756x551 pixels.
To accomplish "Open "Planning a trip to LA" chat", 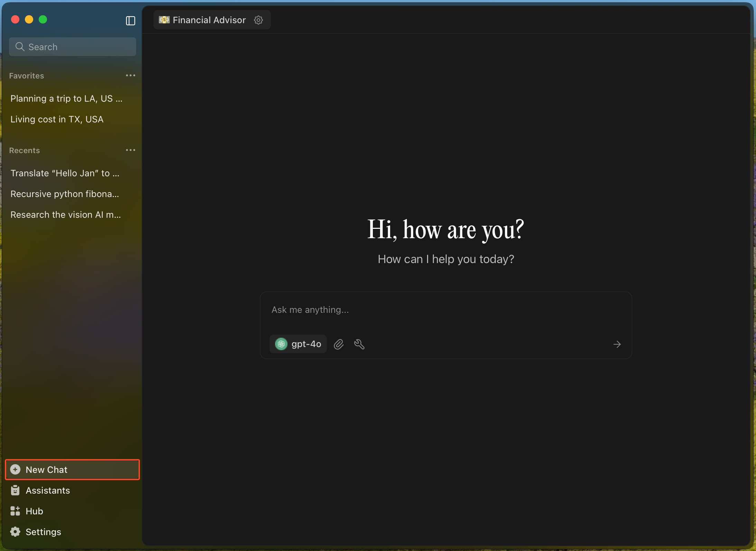I will tap(66, 99).
